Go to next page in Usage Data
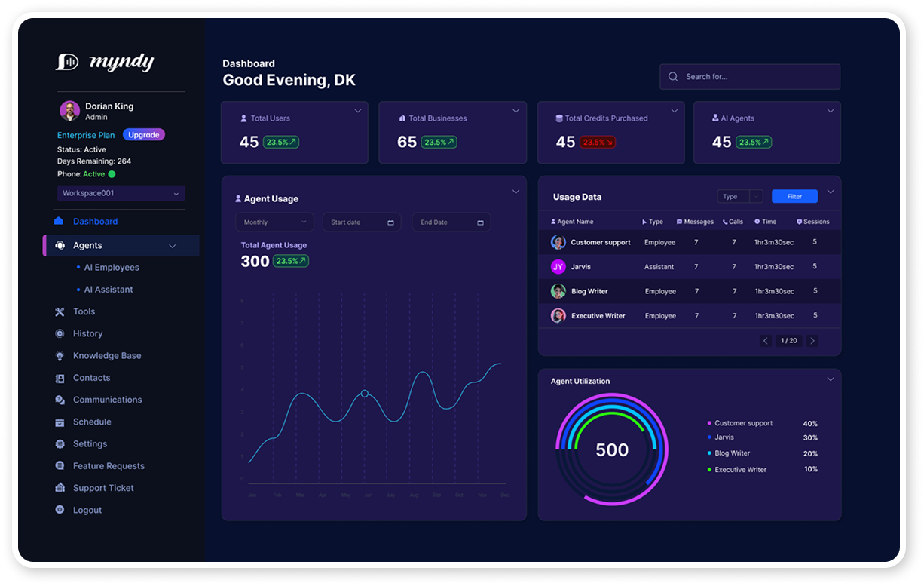This screenshot has width=924, height=586. (812, 341)
